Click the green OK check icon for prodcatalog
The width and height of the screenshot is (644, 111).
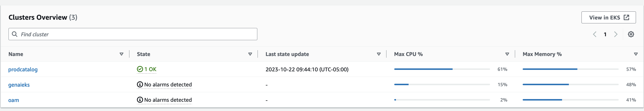pos(140,69)
